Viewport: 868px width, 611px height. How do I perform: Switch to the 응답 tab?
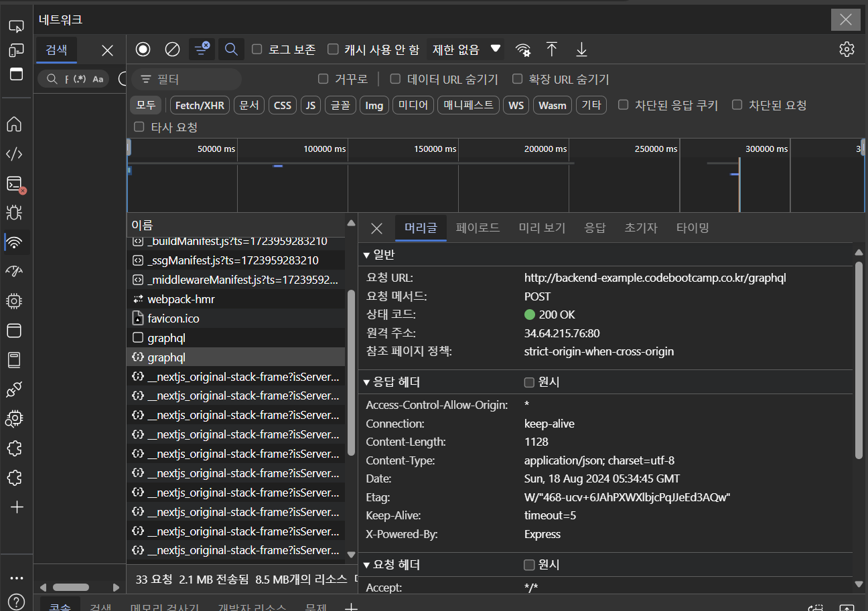click(595, 228)
